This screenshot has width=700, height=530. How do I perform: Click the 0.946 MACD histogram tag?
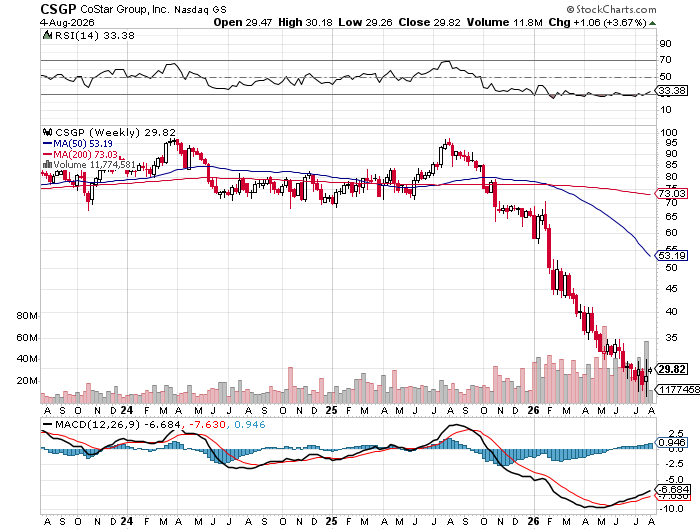click(672, 442)
